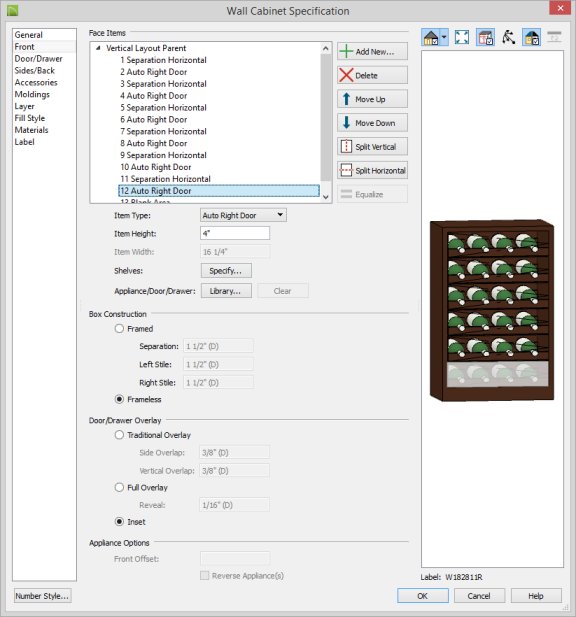Click the Move Up arrow icon
576x617 pixels.
coord(346,99)
